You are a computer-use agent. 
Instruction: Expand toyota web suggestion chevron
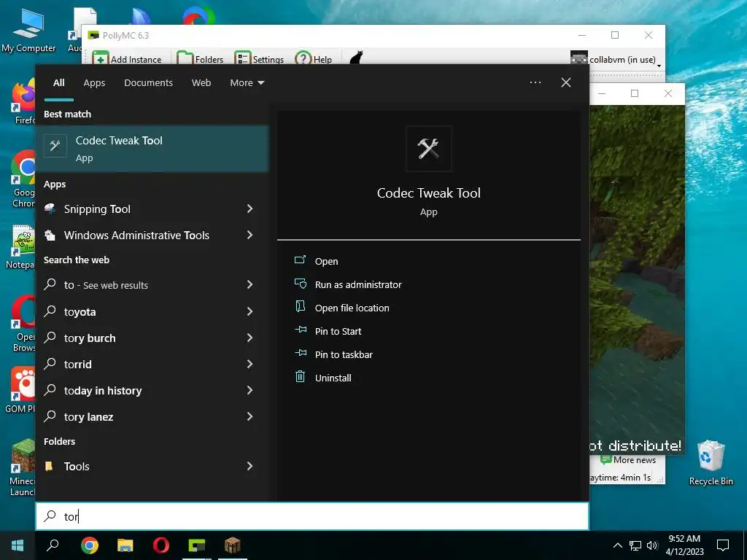tap(249, 311)
